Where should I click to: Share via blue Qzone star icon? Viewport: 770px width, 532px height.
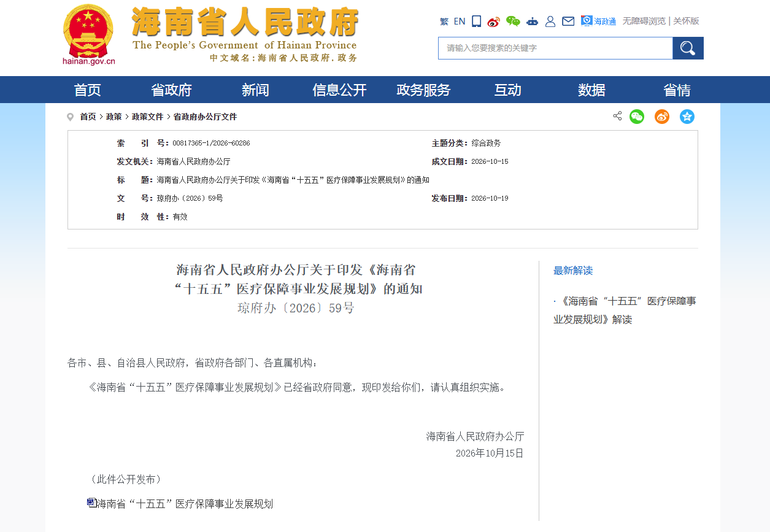687,117
